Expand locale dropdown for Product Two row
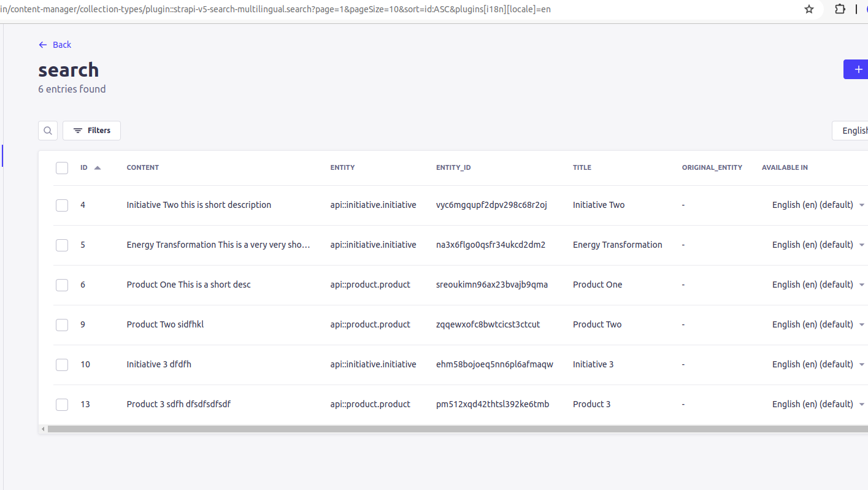Screen dimensions: 868x490 (862, 324)
